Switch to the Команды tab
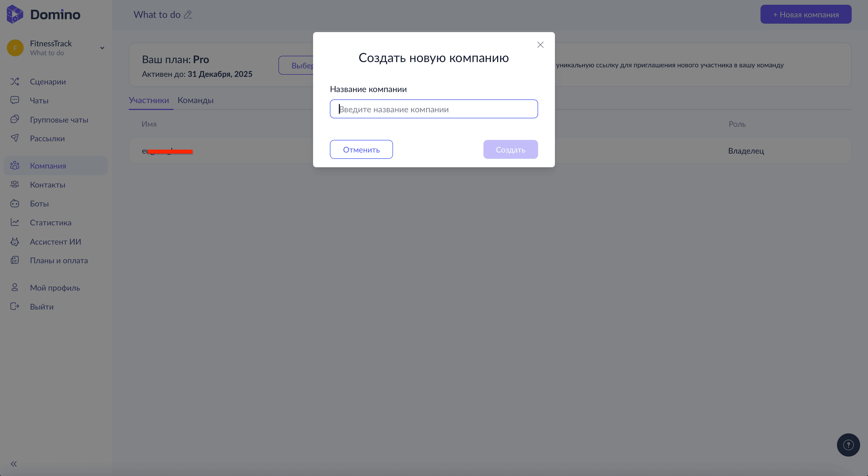 [x=195, y=100]
